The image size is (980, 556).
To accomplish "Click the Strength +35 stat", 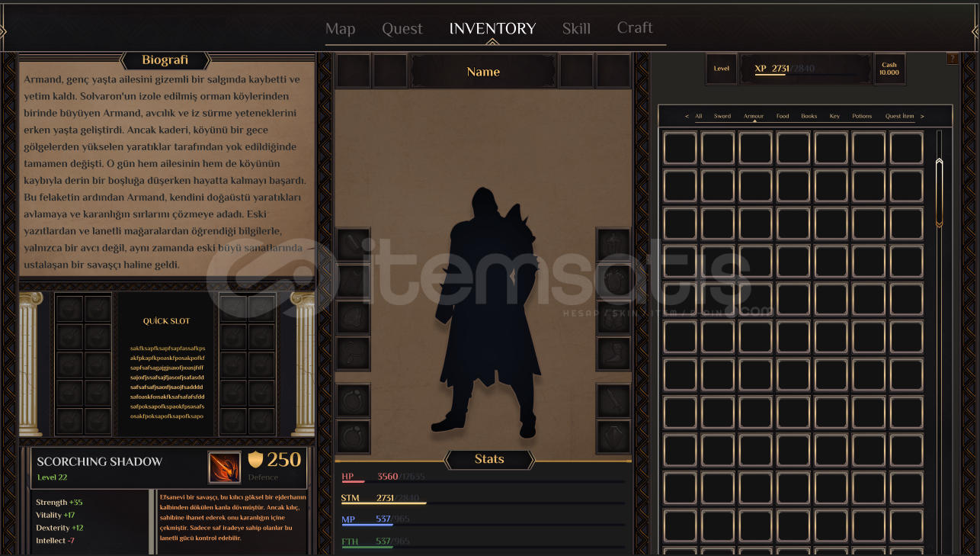I will pyautogui.click(x=59, y=503).
